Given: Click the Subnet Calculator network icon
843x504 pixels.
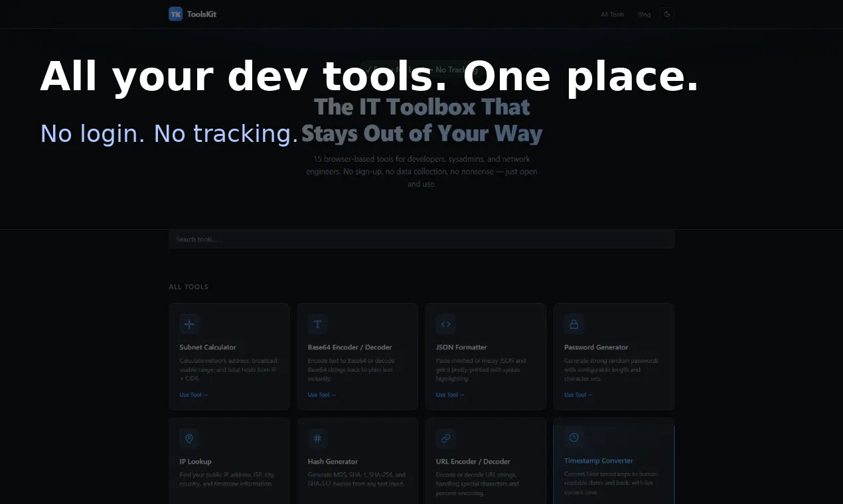Looking at the screenshot, I should click(x=189, y=324).
